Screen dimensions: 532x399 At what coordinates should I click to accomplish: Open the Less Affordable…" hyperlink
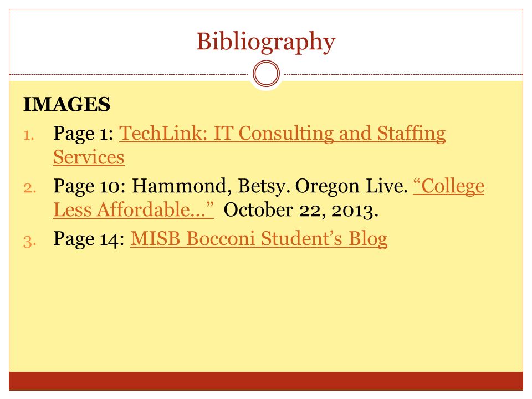pos(134,209)
